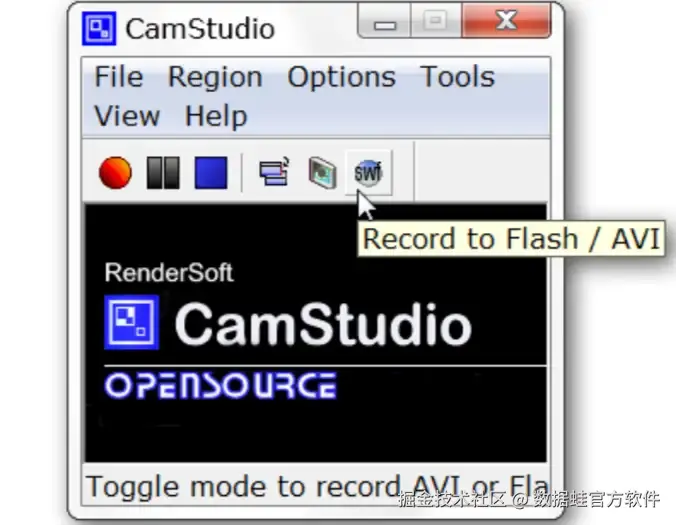Image resolution: width=676 pixels, height=525 pixels.
Task: Click the CamStudio logo in black banner
Action: pyautogui.click(x=288, y=323)
